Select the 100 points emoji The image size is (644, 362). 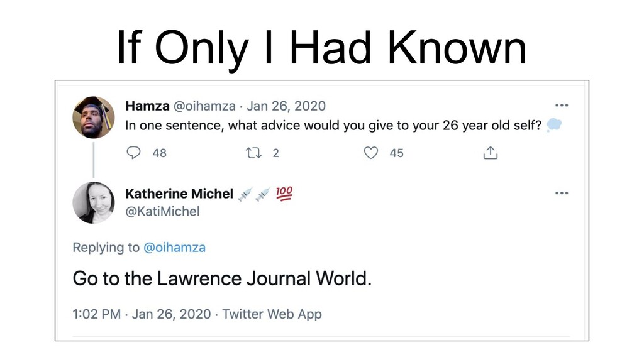click(x=284, y=194)
